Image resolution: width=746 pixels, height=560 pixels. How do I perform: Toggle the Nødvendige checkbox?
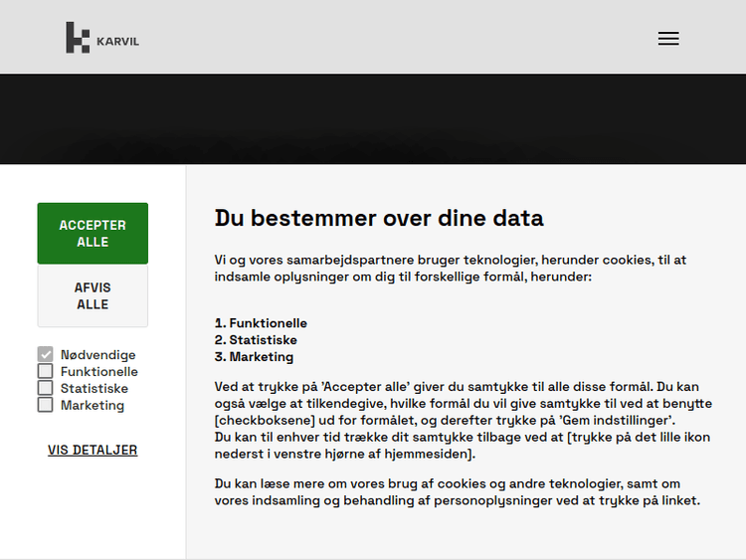[x=45, y=354]
